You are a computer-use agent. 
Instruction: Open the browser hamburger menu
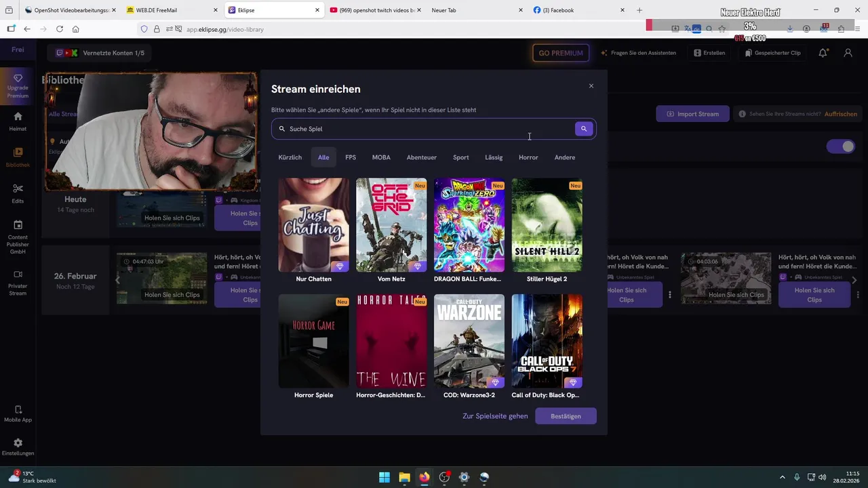[x=858, y=29]
